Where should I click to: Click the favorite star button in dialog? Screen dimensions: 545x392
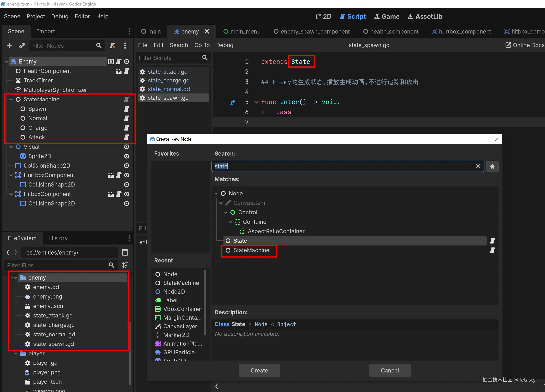(492, 166)
